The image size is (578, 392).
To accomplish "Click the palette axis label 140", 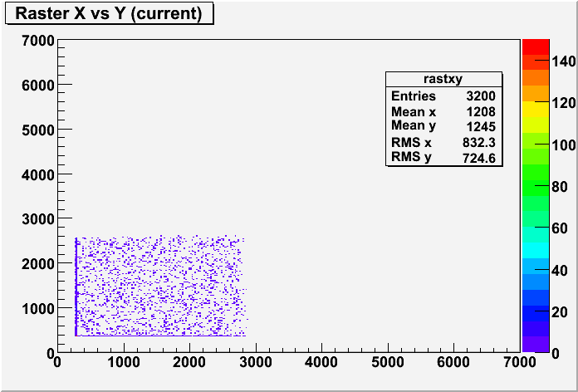I will 564,61.
